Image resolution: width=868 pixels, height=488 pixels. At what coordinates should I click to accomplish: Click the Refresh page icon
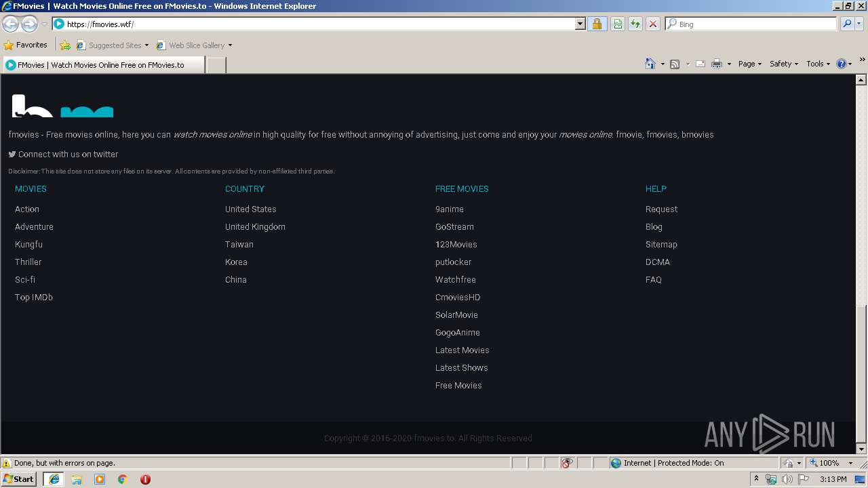pyautogui.click(x=635, y=24)
